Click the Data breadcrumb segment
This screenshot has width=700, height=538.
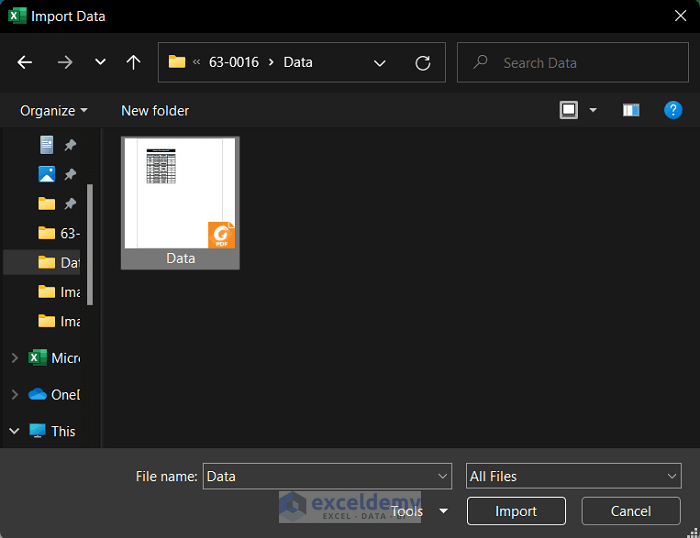tap(298, 62)
